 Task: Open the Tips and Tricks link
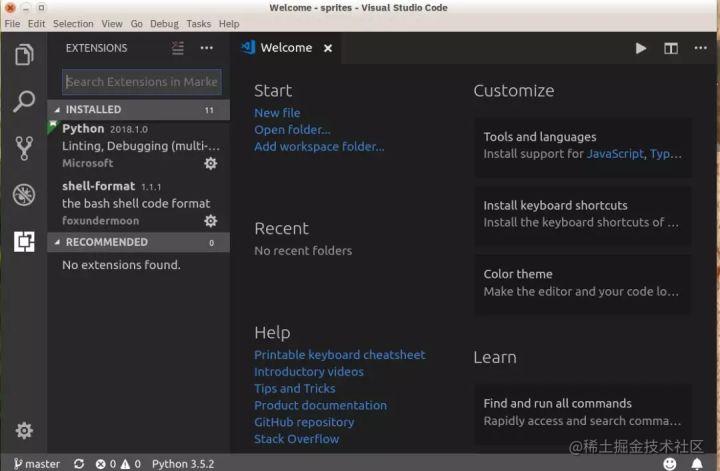pyautogui.click(x=295, y=389)
